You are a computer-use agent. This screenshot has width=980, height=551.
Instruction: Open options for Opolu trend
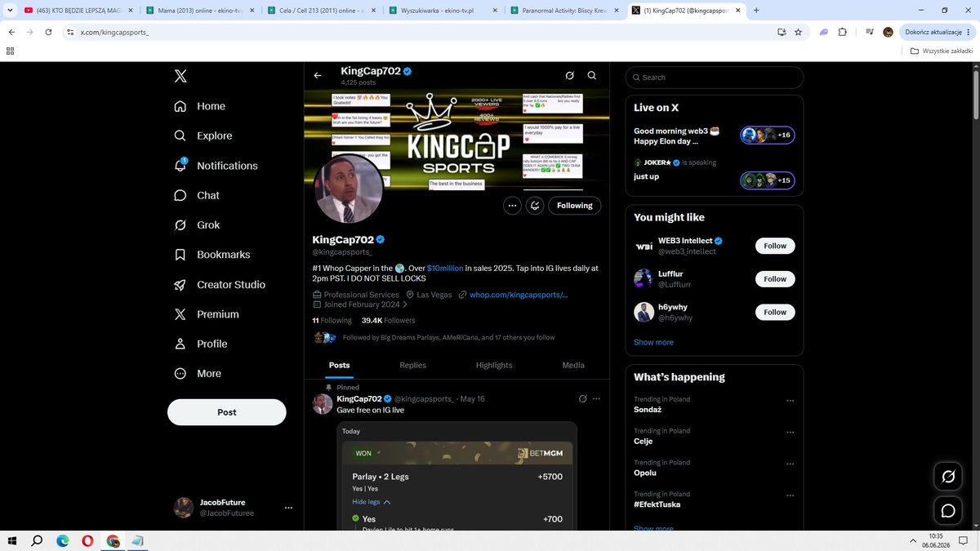[x=790, y=464]
